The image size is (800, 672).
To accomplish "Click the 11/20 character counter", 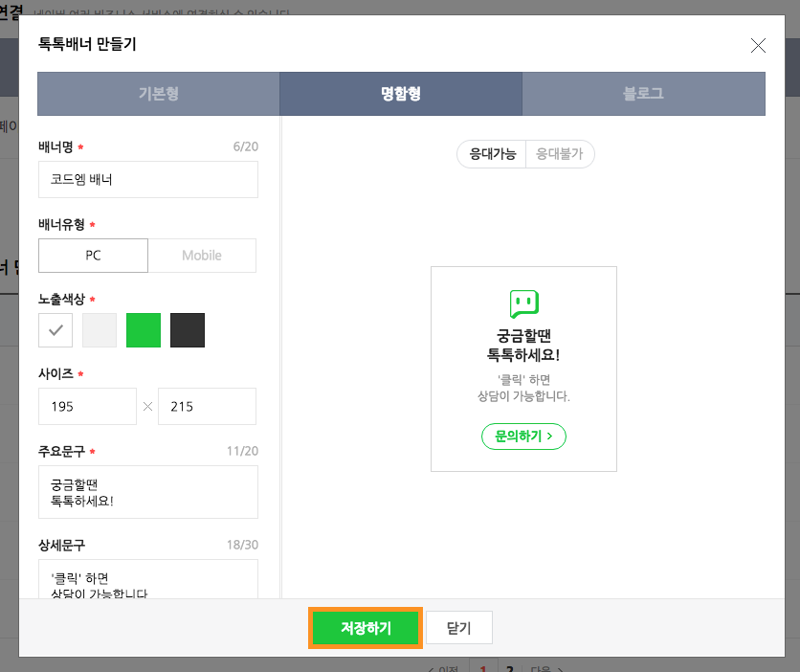I will click(242, 451).
